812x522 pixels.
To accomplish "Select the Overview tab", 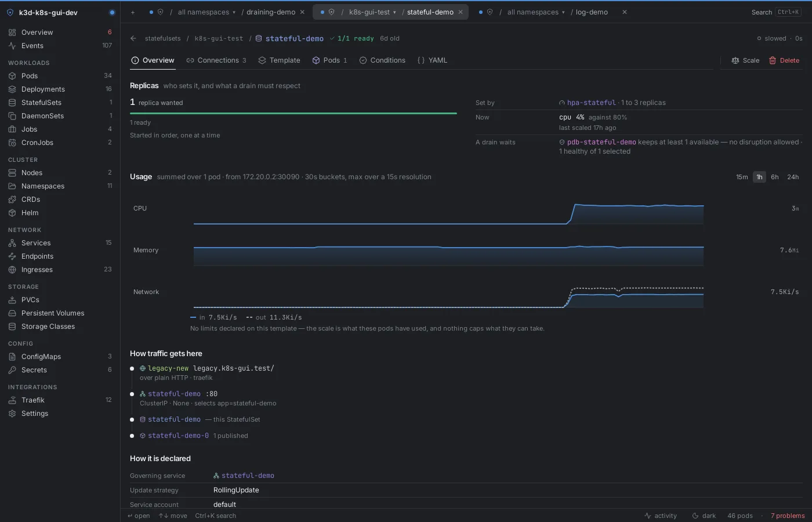I will [x=153, y=60].
